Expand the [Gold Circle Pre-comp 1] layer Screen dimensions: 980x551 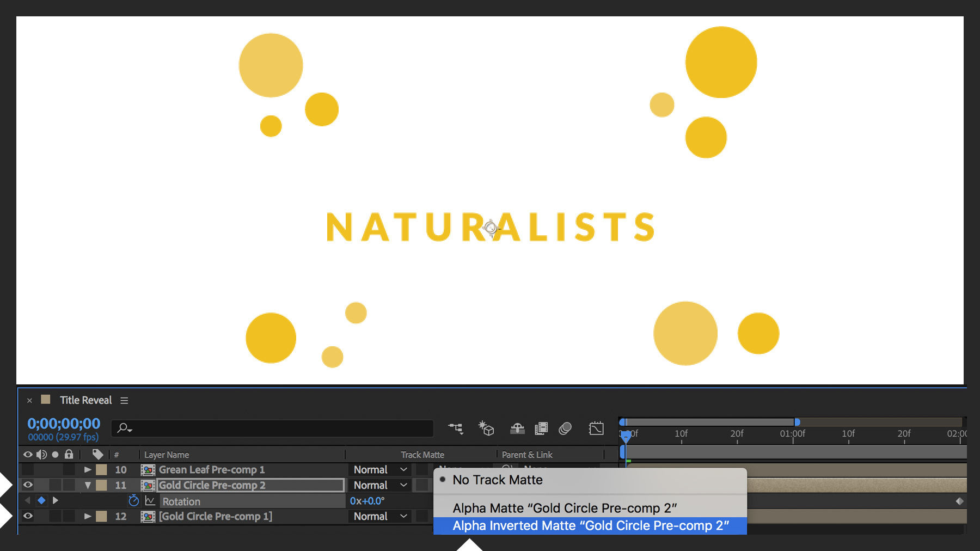click(x=88, y=516)
